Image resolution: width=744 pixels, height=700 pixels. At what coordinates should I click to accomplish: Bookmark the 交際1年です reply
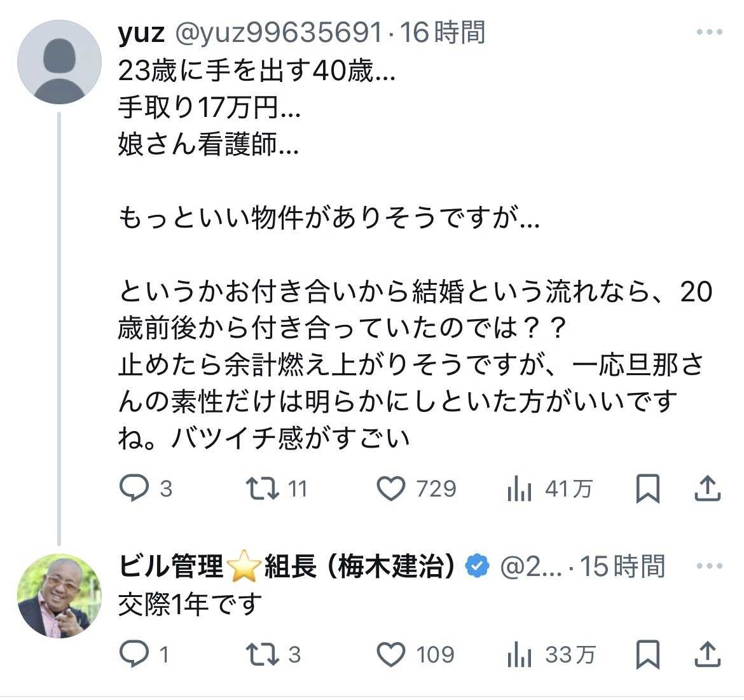coord(647,655)
